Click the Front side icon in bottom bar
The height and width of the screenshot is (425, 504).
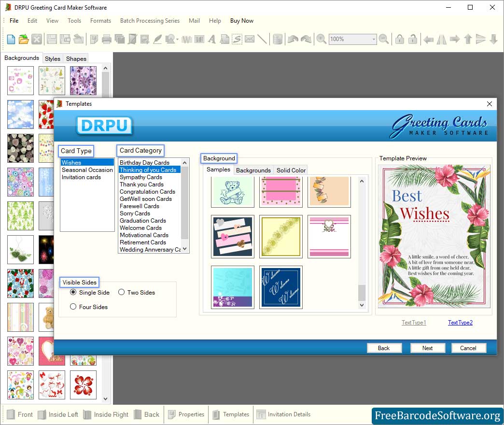coord(11,414)
